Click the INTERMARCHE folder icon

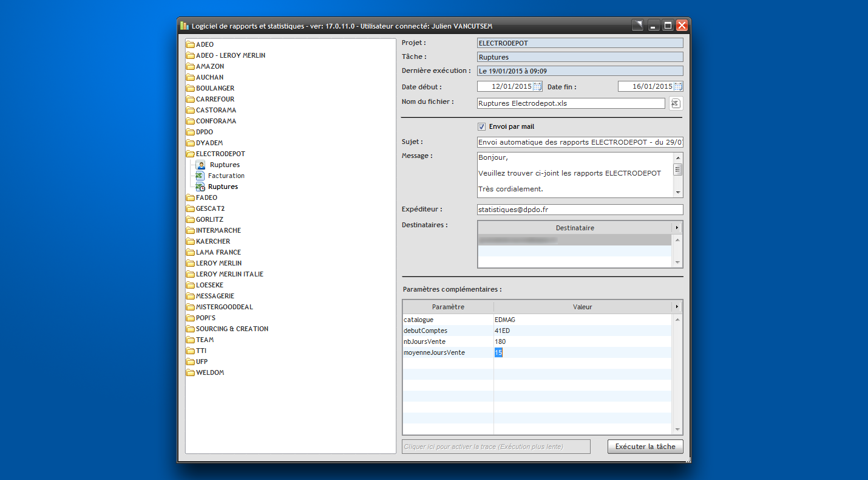tap(191, 230)
